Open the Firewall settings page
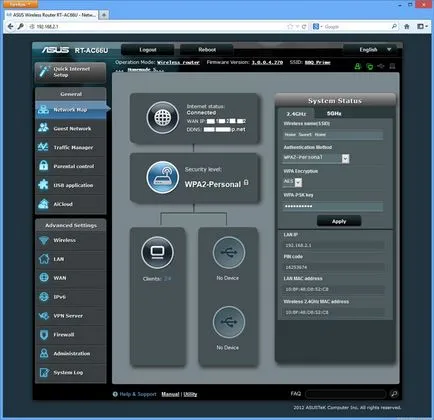Screen dimensions: 434x420 [71, 334]
